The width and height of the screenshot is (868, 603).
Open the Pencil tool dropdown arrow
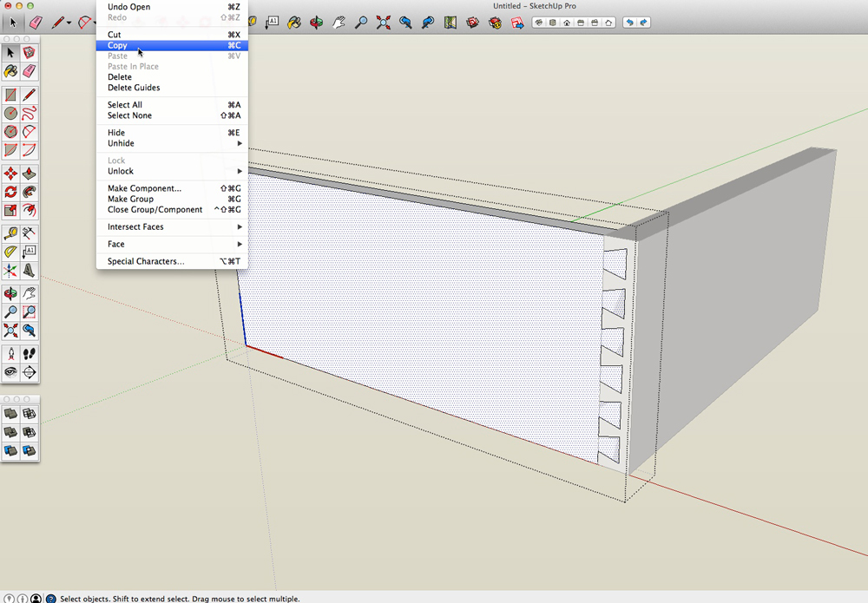[69, 23]
